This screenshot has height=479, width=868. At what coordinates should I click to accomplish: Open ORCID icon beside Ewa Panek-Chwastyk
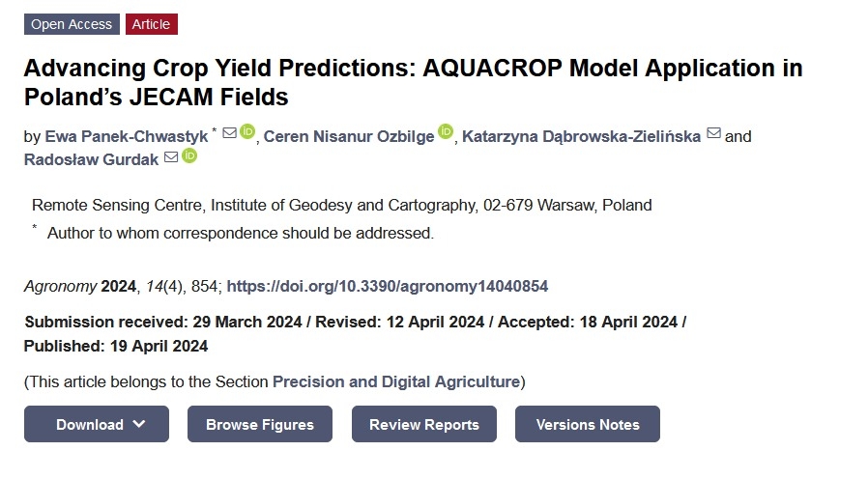pos(247,131)
